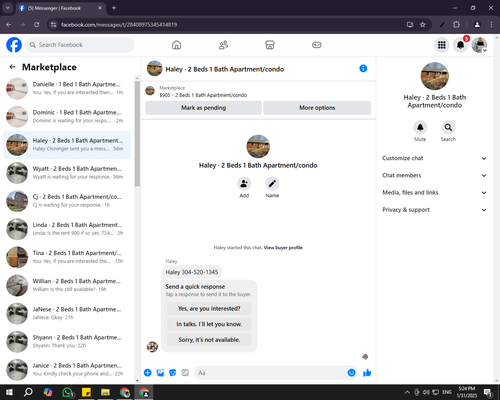Open View buyer profile link
Image resolution: width=500 pixels, height=400 pixels.
(283, 248)
